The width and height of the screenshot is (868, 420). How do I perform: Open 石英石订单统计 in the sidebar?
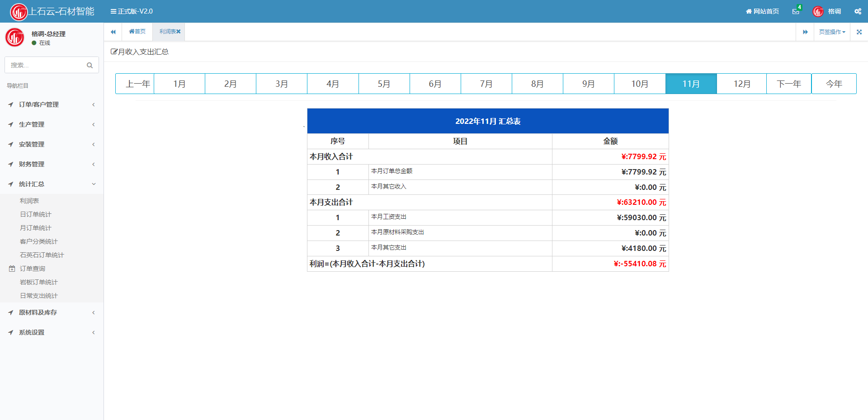point(42,255)
